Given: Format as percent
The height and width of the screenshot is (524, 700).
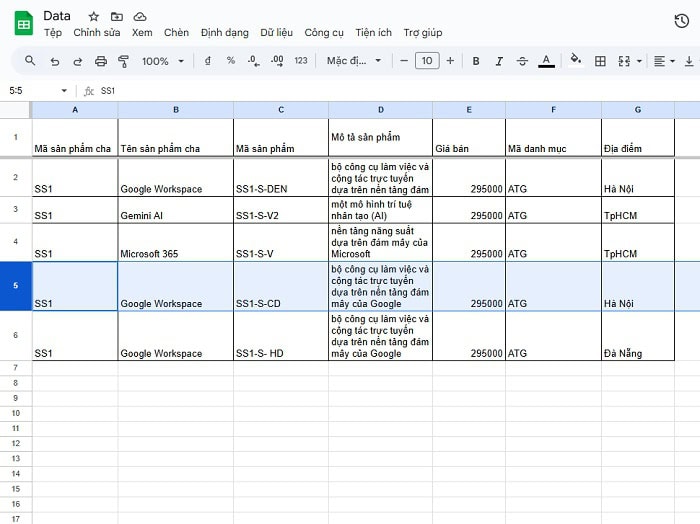Looking at the screenshot, I should pyautogui.click(x=231, y=61).
